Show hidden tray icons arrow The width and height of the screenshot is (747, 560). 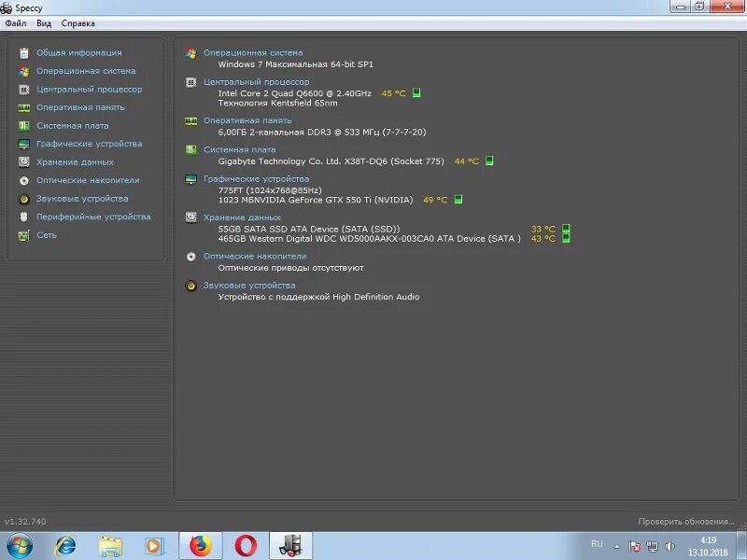pyautogui.click(x=616, y=547)
